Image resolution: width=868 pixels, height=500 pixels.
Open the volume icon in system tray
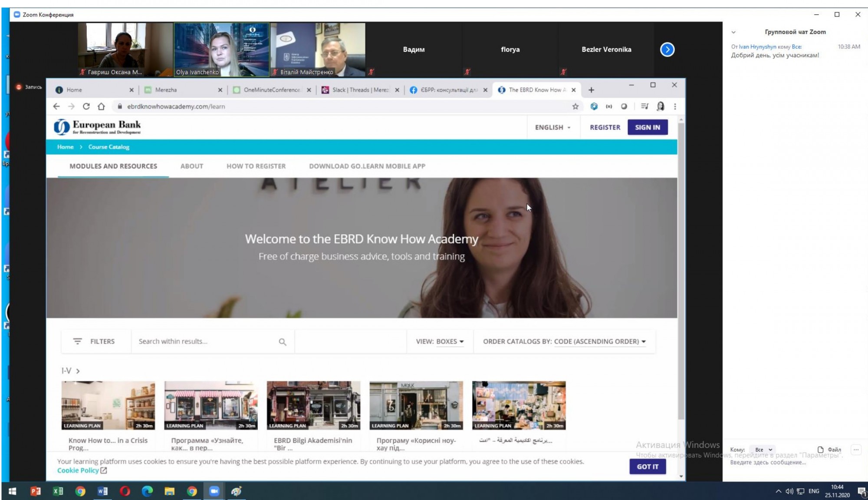pos(789,491)
